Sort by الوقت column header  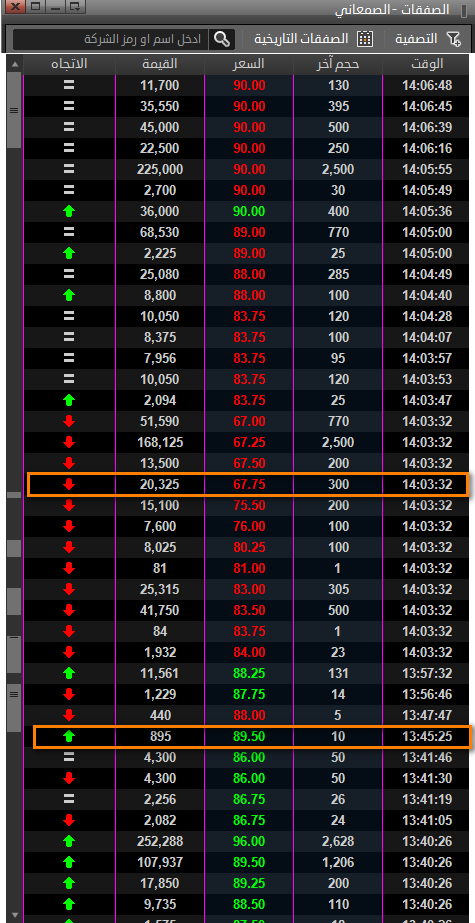(x=427, y=64)
